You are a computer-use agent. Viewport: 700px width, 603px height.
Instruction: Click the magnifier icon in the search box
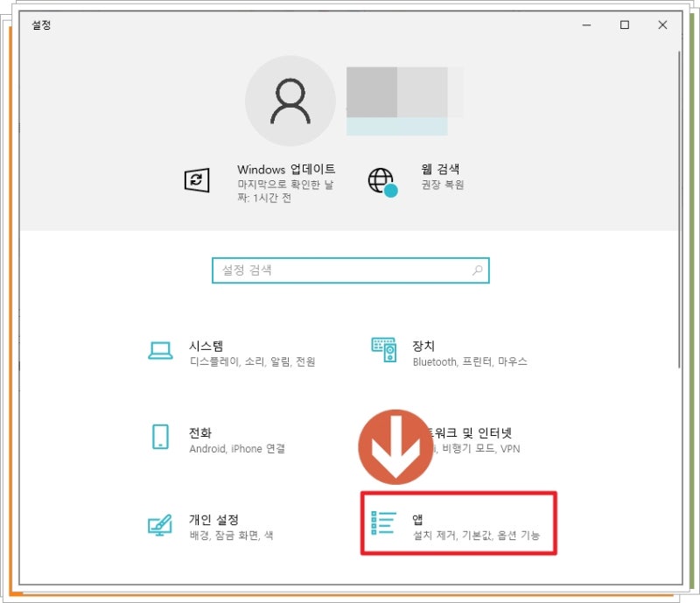point(477,270)
